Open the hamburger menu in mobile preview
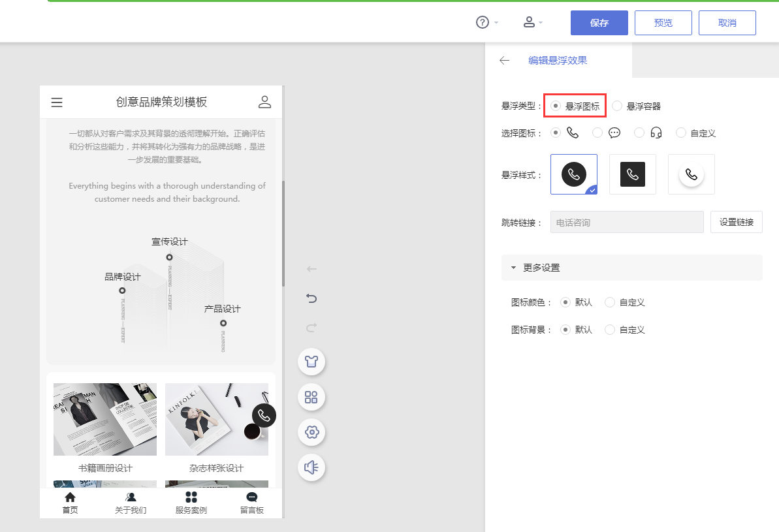This screenshot has height=532, width=779. pos(57,102)
